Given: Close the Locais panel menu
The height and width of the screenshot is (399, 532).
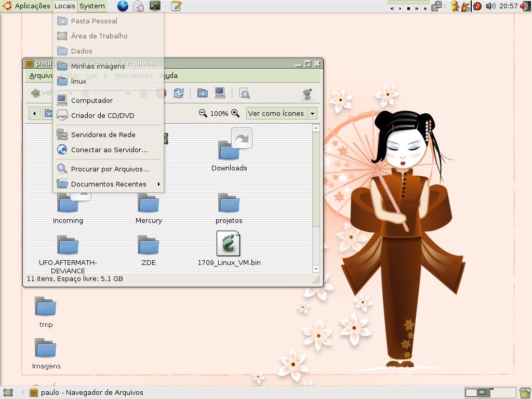Looking at the screenshot, I should click(x=64, y=6).
